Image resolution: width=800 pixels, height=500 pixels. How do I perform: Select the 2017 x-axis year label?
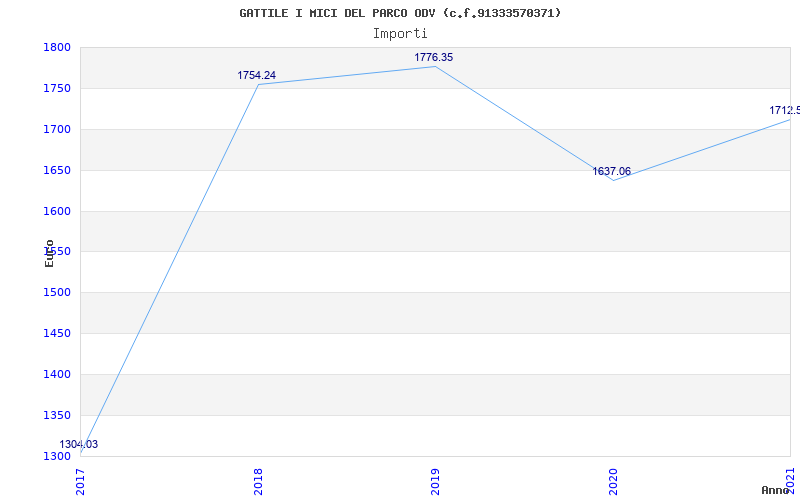(x=80, y=480)
